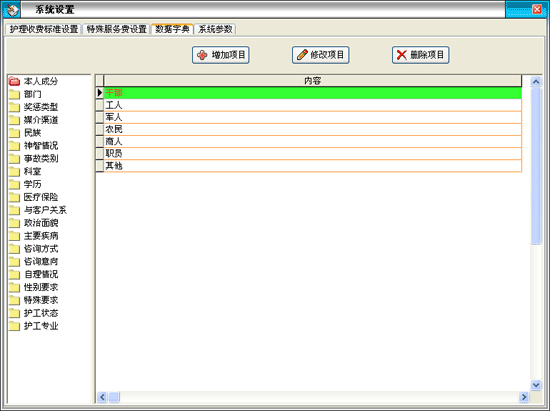Viewport: 550px width, 411px height.
Task: Select the 与客户关系 category in tree
Action: click(x=45, y=210)
